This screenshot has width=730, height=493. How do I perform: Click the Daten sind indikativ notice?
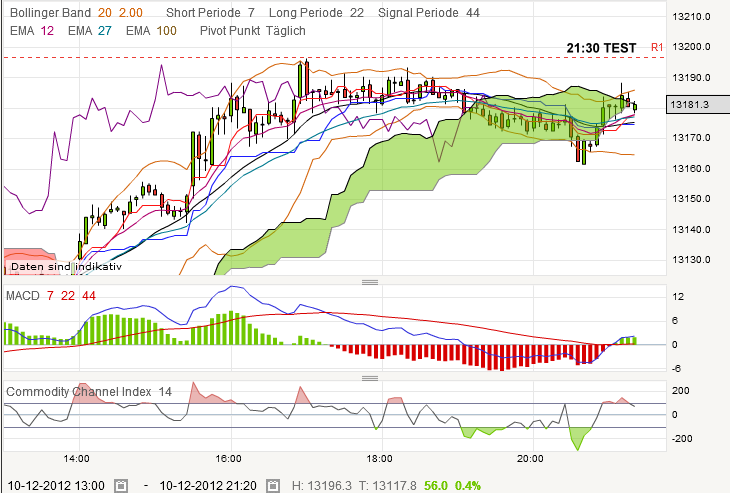66,267
